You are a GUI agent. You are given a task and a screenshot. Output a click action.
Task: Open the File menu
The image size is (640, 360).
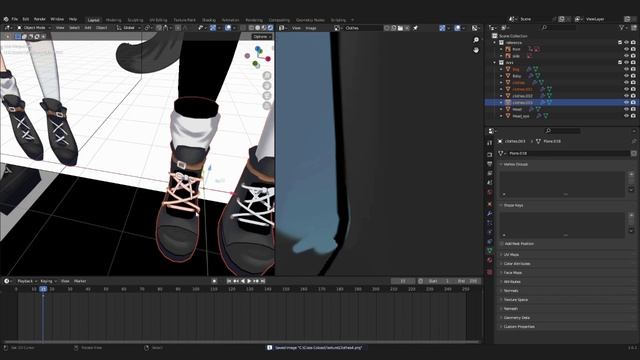[14, 19]
